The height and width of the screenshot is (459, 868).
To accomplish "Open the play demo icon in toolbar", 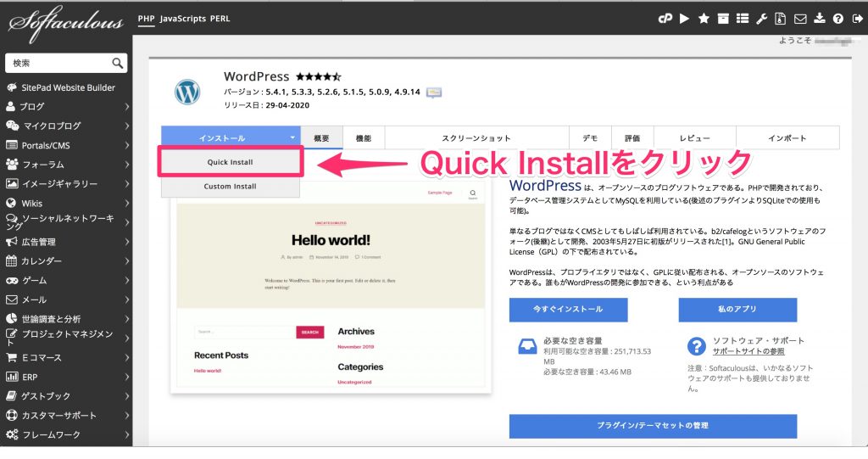I will click(x=684, y=19).
